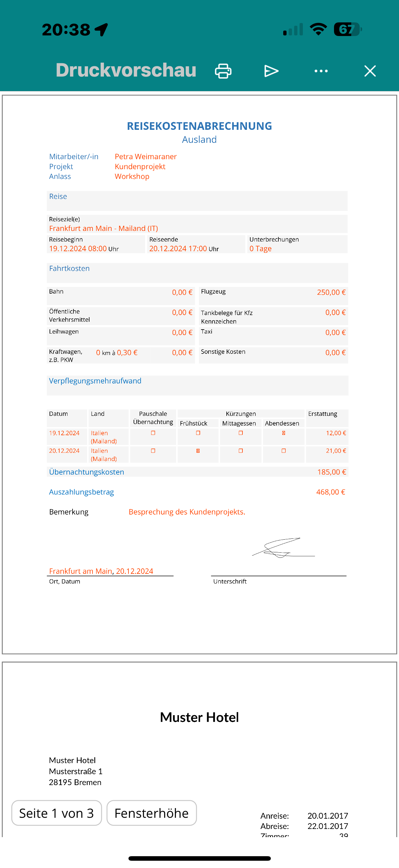Click the 'Ausland' subtitle
Screen dimensions: 399x868
pyautogui.click(x=199, y=140)
